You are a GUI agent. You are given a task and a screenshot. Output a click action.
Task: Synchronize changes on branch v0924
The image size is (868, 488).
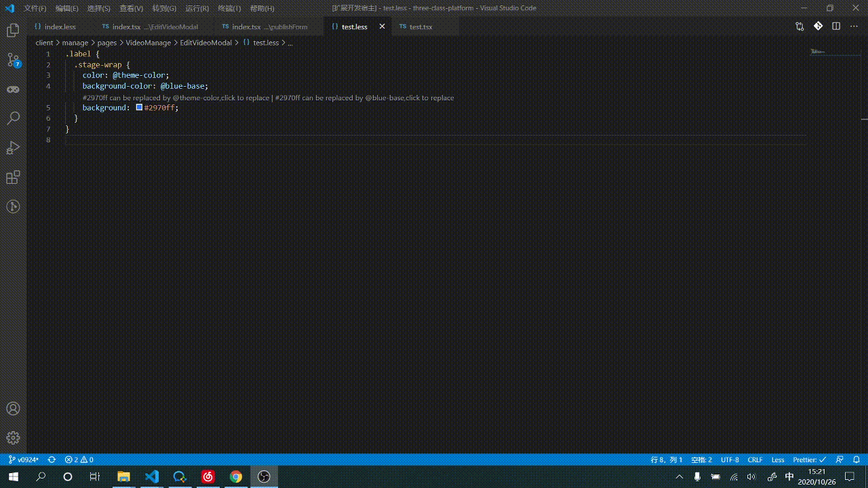point(50,460)
